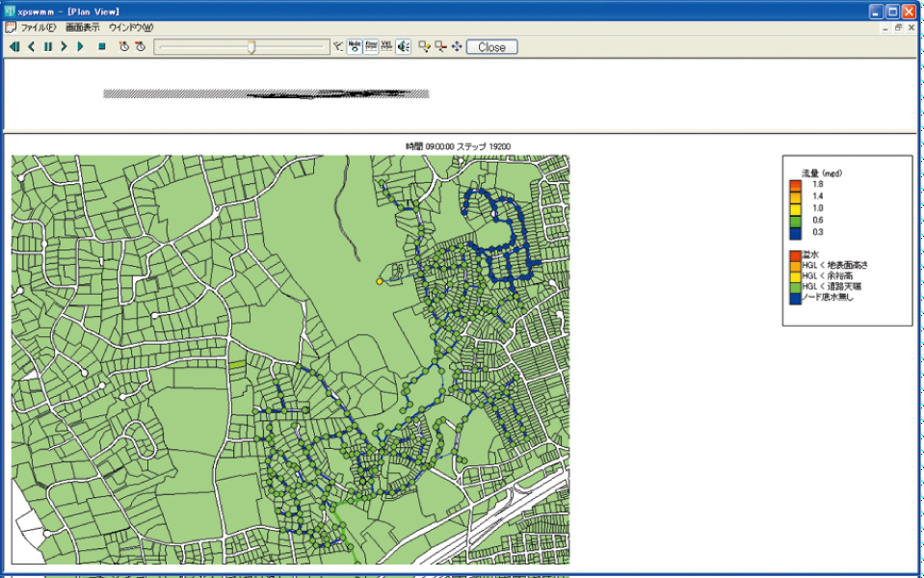Restore the inner document window

pos(899,28)
